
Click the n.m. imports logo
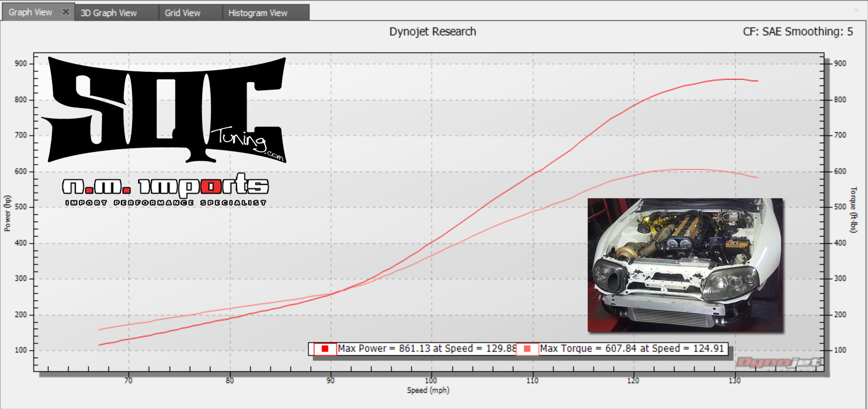pos(165,190)
